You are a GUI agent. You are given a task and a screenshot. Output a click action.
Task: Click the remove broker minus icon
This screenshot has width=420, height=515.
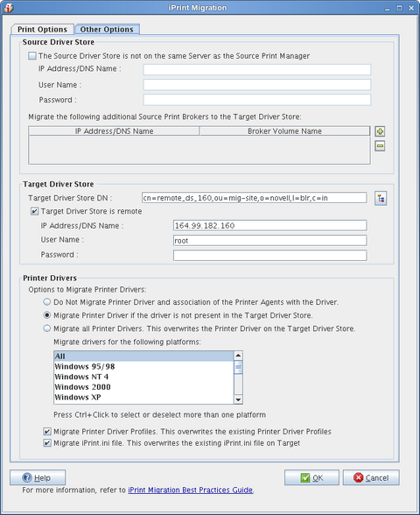coord(380,145)
